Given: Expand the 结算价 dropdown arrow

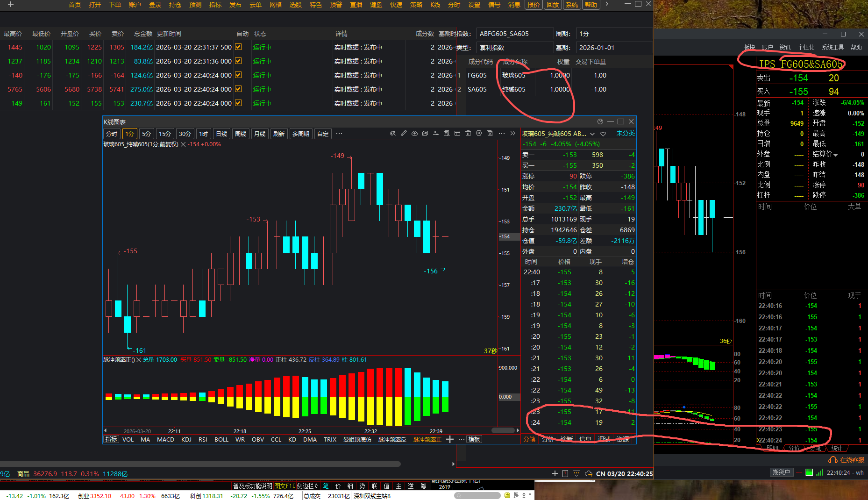Looking at the screenshot, I should point(836,155).
